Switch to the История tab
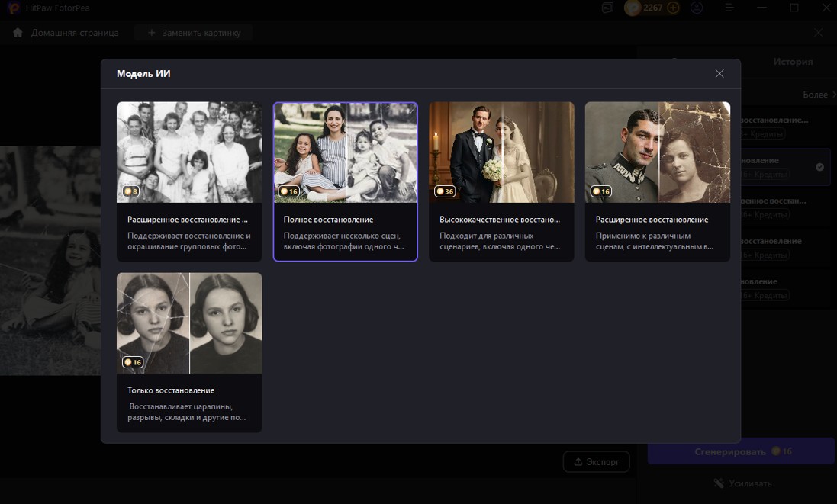The height and width of the screenshot is (504, 837). 793,62
